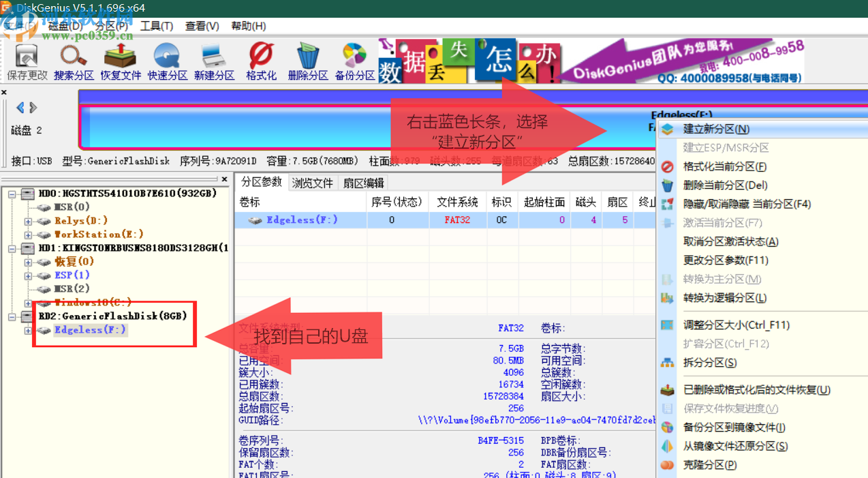Click the red icon beside 格式化当前分区(F)
Viewport: 868px width, 478px height.
pyautogui.click(x=668, y=166)
